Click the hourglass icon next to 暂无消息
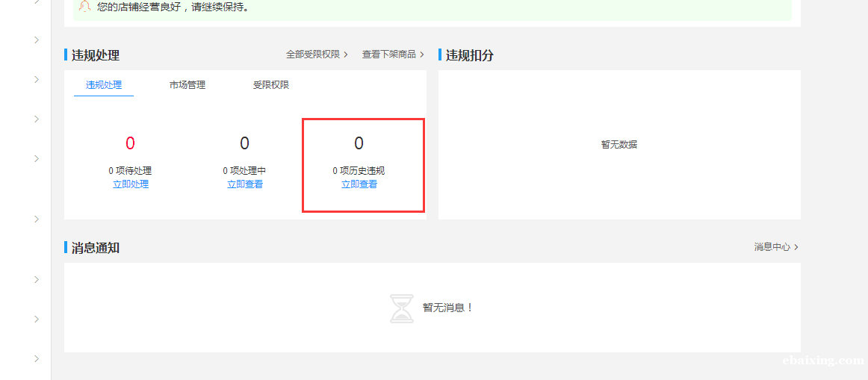Viewport: 868px width, 380px height. tap(401, 308)
